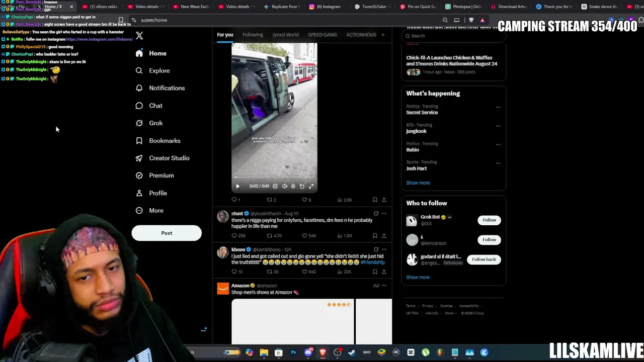Show more in What's happening
644x362 pixels.
coord(418,183)
